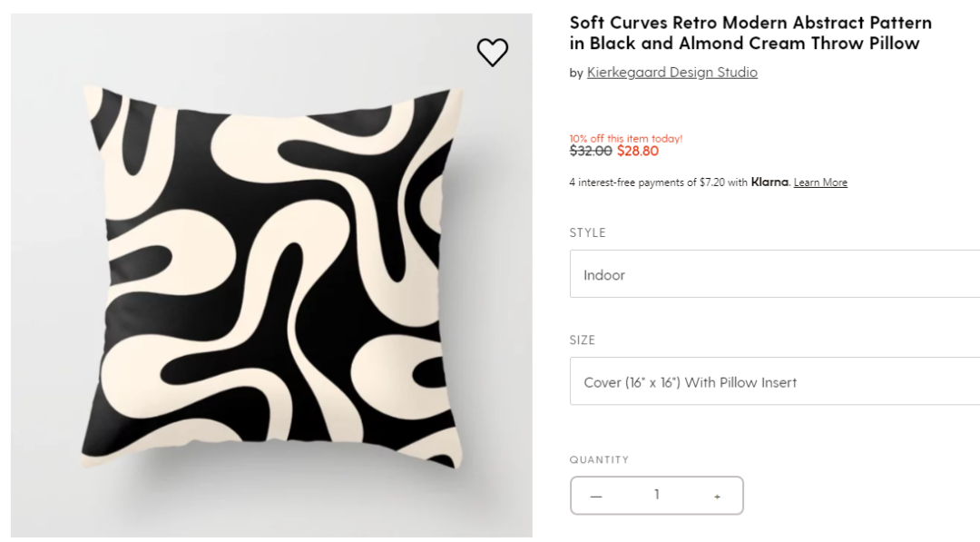Click the STYLE label
This screenshot has height=542, width=980.
click(x=587, y=233)
